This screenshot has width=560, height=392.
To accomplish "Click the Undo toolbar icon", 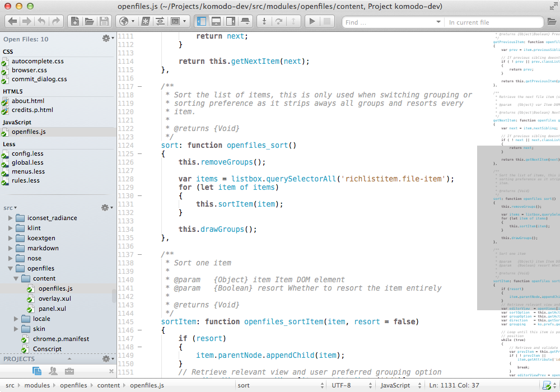I will [x=41, y=22].
